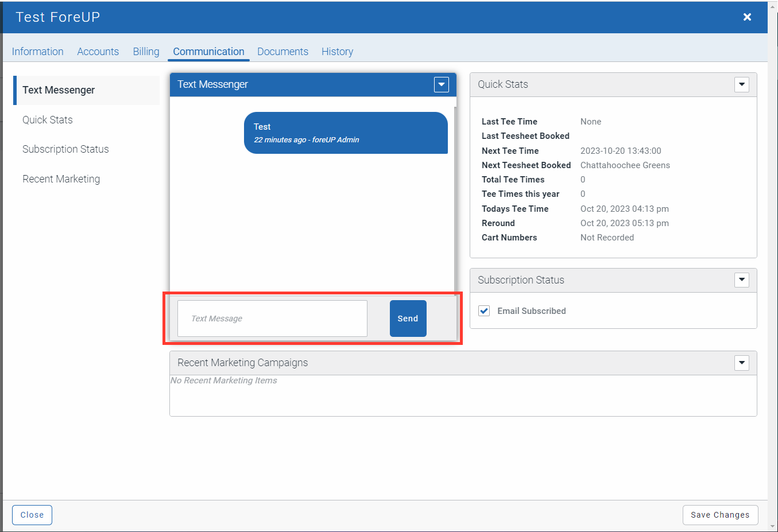Click the Test ForeUP dialog title
778x532 pixels.
[58, 17]
